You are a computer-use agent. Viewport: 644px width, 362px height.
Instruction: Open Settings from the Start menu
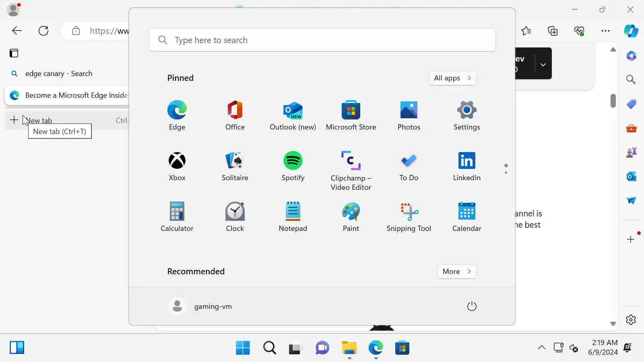click(467, 115)
